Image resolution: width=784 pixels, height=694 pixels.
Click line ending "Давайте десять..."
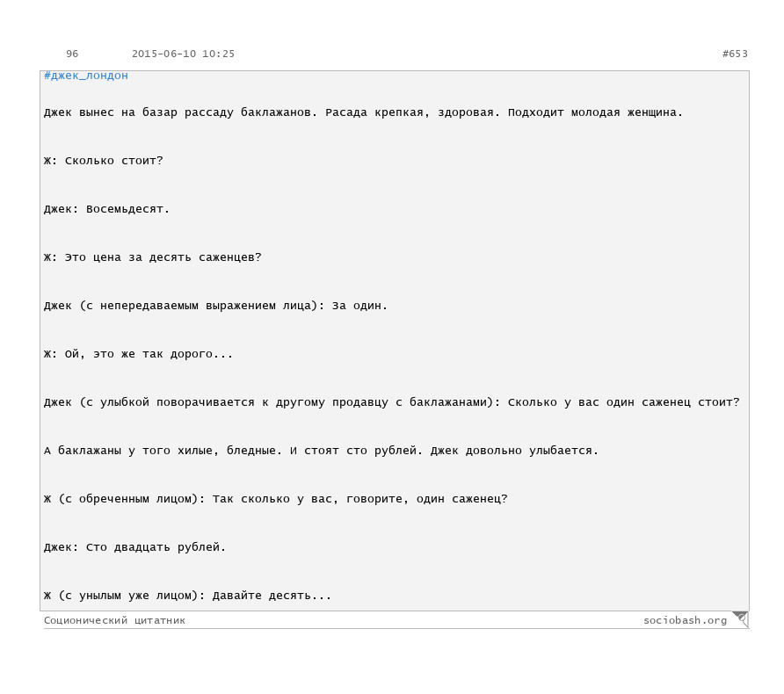[x=187, y=596]
